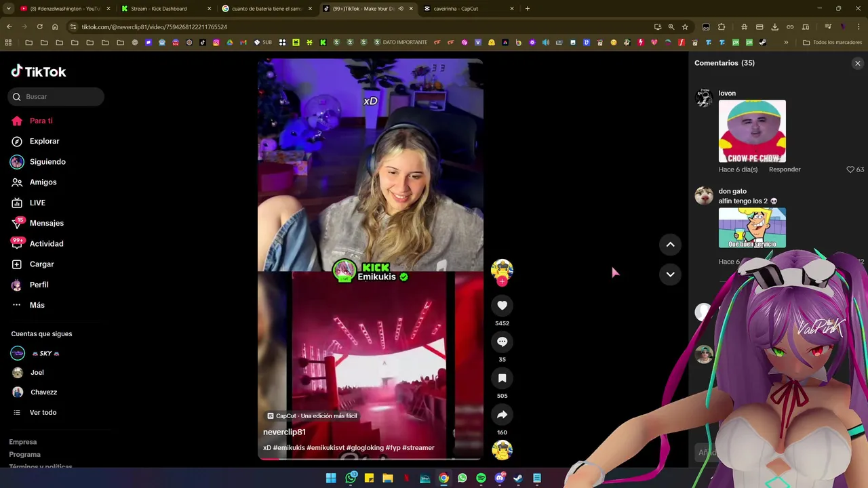868x488 pixels.
Task: Open the #fyp hashtag
Action: click(x=393, y=448)
